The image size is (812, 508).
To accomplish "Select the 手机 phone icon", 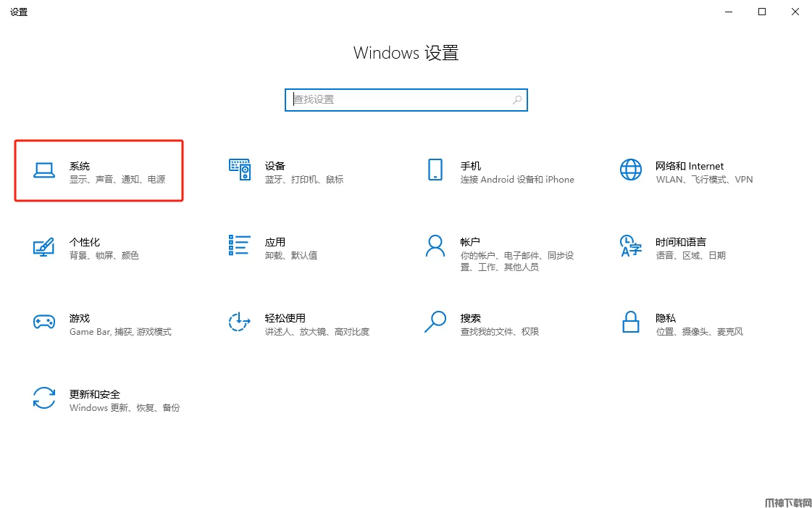I will (x=435, y=170).
